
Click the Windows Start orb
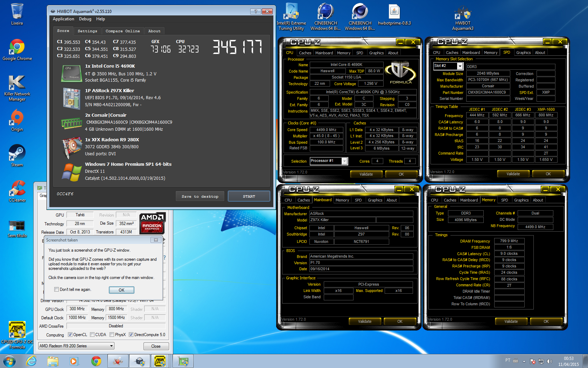point(9,361)
